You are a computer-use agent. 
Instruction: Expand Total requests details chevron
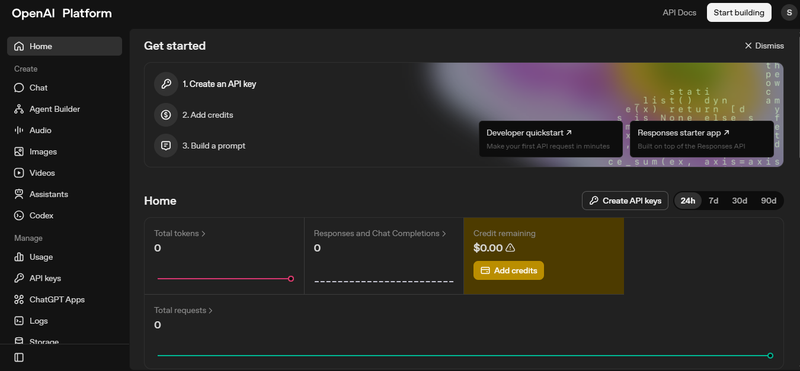click(210, 311)
